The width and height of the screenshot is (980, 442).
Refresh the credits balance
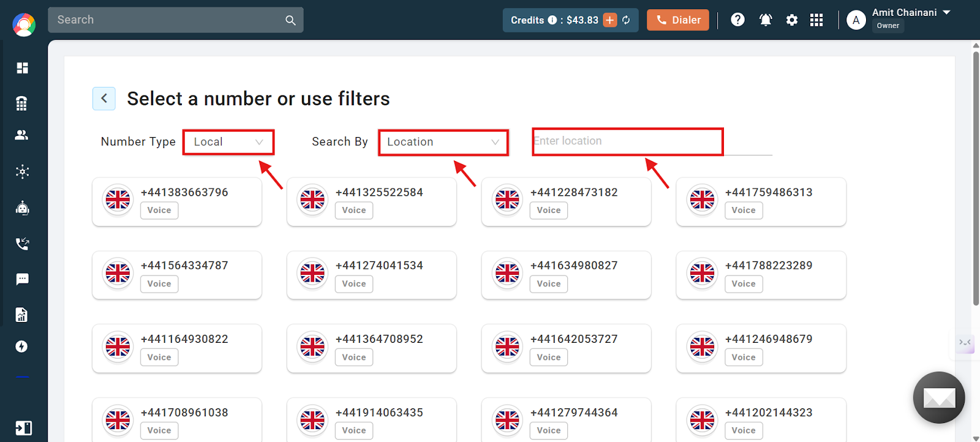(626, 20)
